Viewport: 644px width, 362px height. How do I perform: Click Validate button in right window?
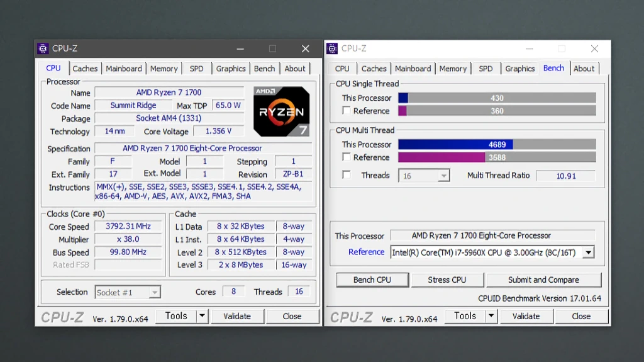point(526,316)
